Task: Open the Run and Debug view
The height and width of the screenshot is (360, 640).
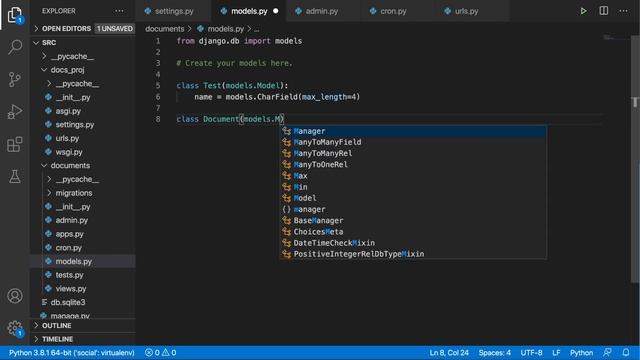Action: (x=15, y=111)
